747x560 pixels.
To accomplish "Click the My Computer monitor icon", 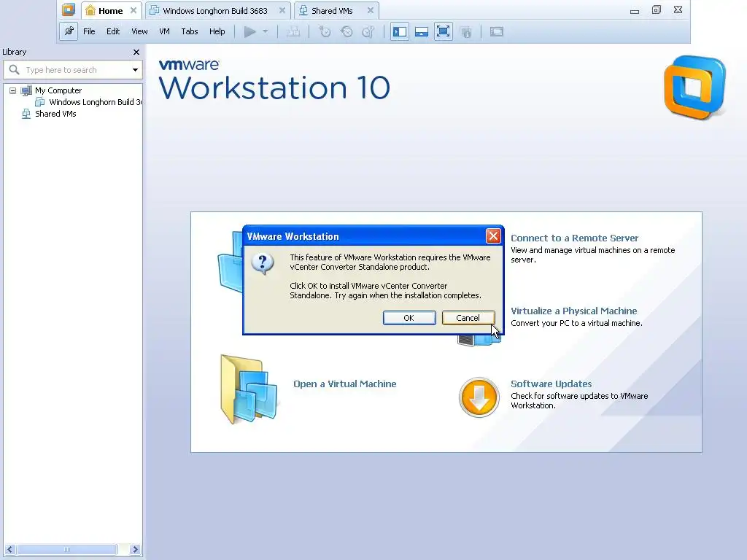I will 26,90.
